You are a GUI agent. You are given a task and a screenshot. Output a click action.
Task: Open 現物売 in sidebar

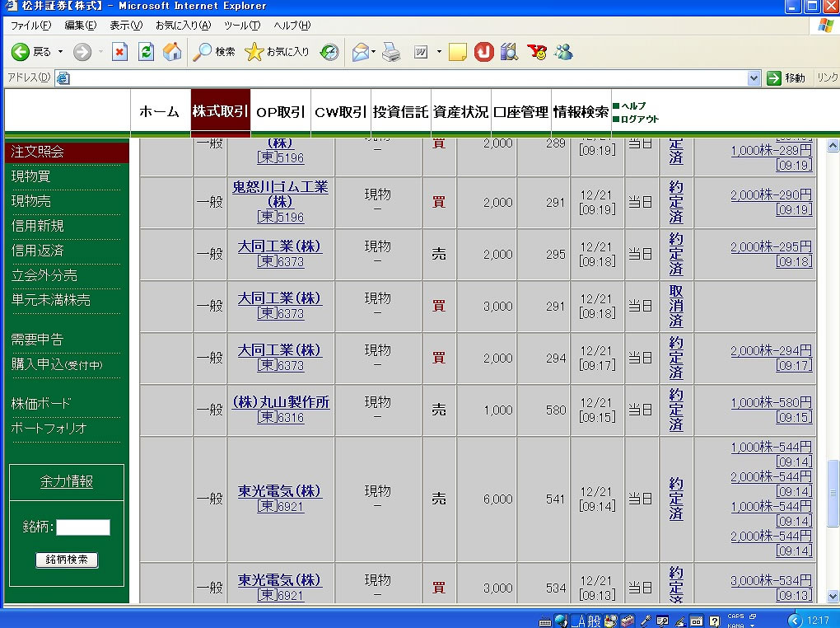pyautogui.click(x=31, y=201)
